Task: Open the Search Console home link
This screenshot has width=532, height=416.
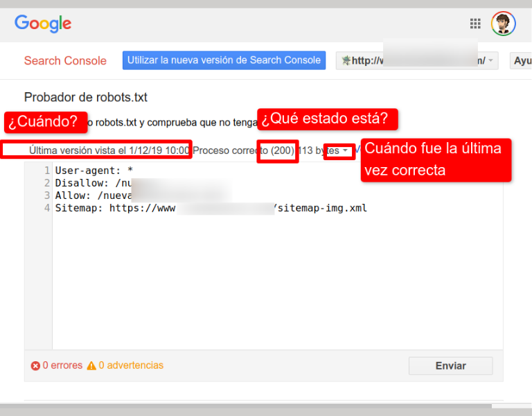Action: coord(65,60)
